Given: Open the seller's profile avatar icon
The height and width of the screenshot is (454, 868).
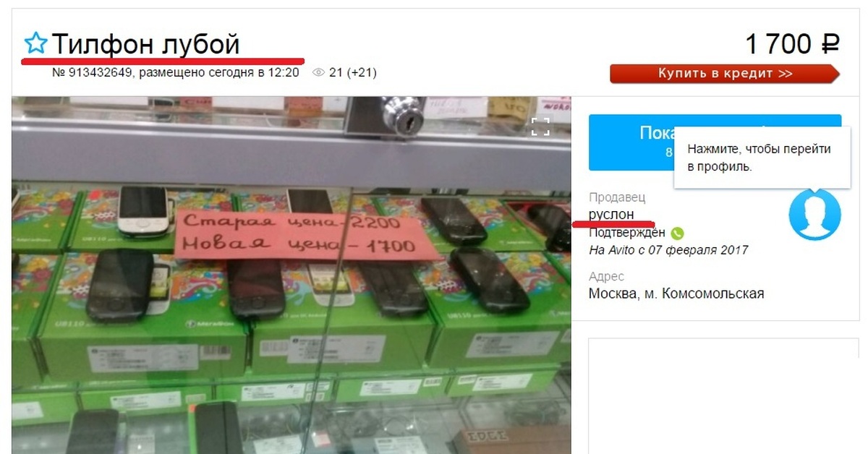Looking at the screenshot, I should 815,215.
